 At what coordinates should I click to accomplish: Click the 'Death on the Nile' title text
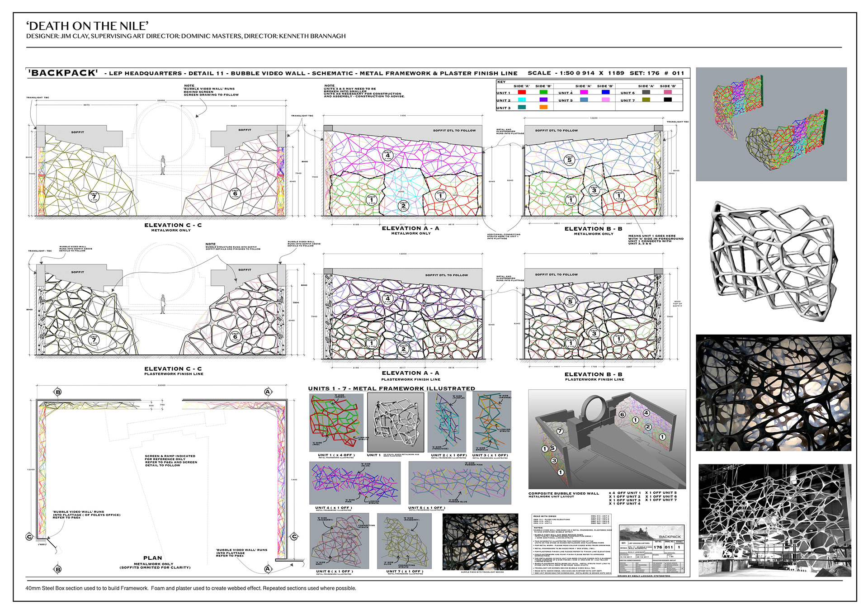point(87,26)
